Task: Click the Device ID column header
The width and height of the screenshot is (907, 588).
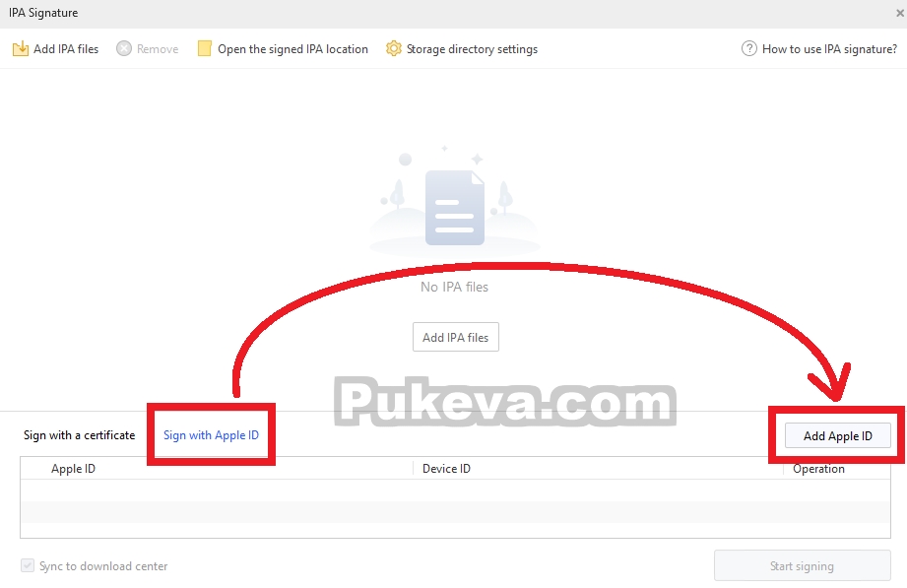Action: (x=446, y=469)
